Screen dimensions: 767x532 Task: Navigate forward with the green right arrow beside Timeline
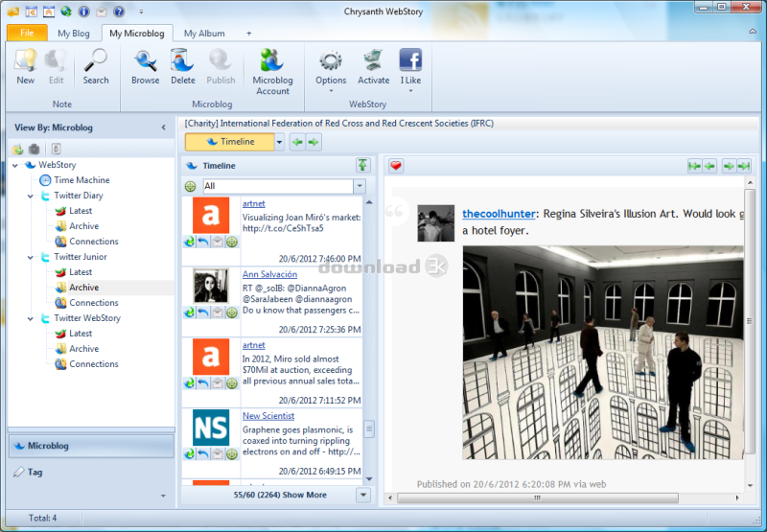(x=314, y=142)
